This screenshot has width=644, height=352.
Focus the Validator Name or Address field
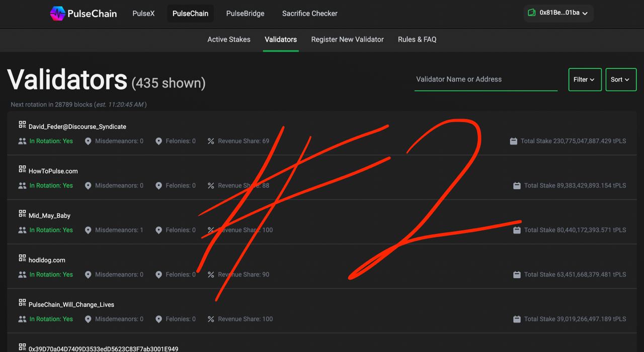point(486,79)
